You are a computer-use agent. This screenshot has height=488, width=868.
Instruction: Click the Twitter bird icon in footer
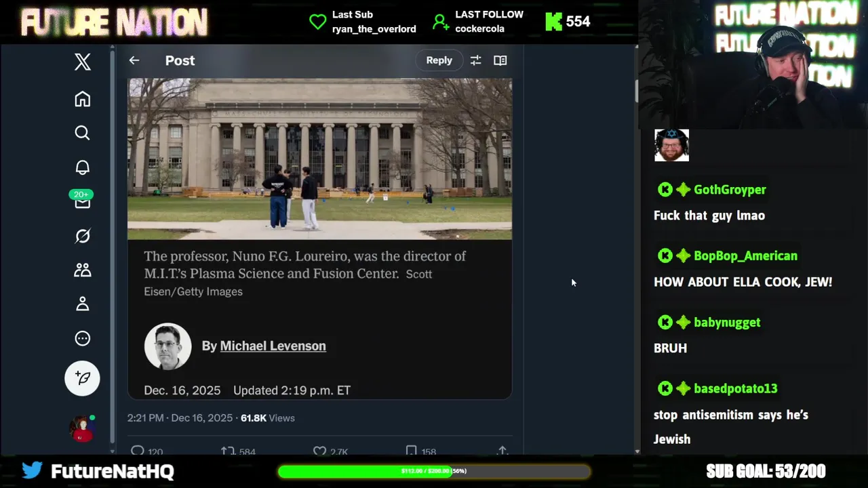click(32, 470)
